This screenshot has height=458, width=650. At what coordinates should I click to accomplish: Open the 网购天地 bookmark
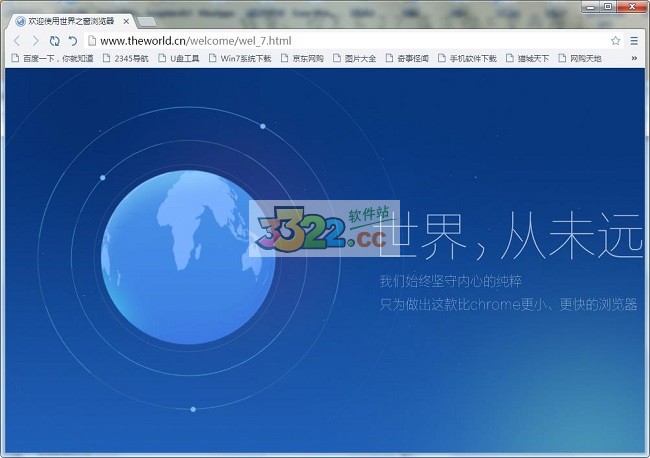tap(580, 58)
